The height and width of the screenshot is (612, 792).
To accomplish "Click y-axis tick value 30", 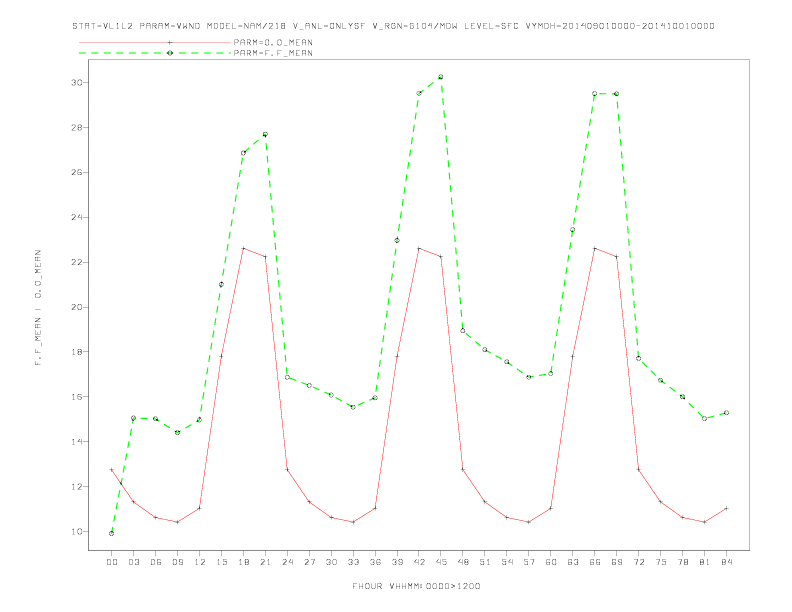I will tap(77, 82).
